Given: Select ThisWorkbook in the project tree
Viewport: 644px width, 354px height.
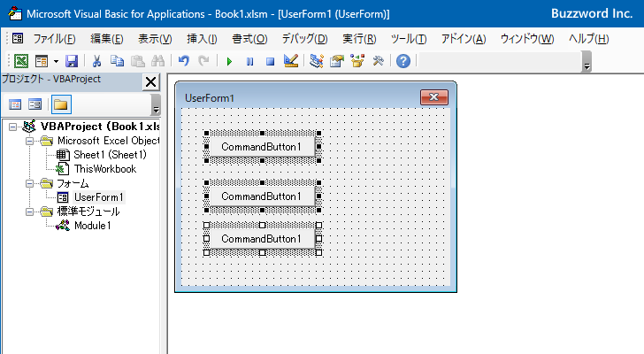Looking at the screenshot, I should [x=104, y=169].
